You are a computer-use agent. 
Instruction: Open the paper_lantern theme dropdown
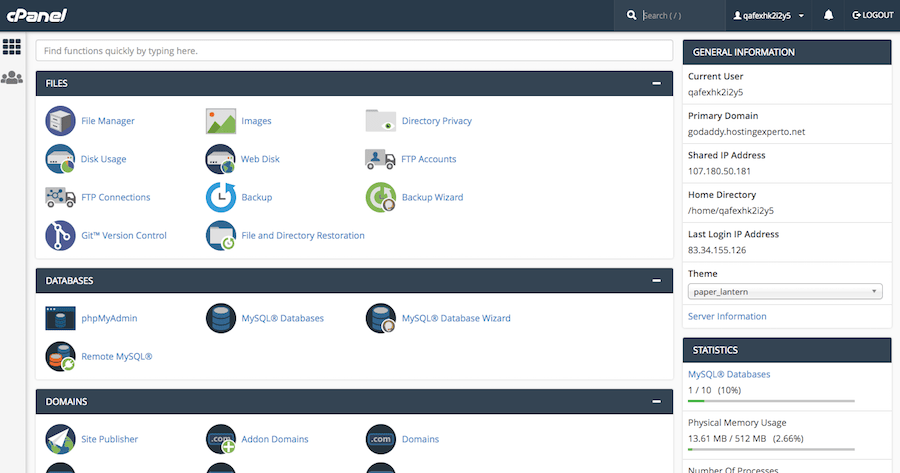click(x=785, y=292)
